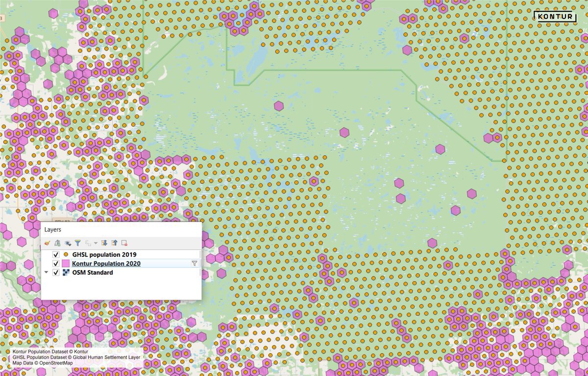The width and height of the screenshot is (588, 376).
Task: Click the Expand All layers icon
Action: pos(104,242)
